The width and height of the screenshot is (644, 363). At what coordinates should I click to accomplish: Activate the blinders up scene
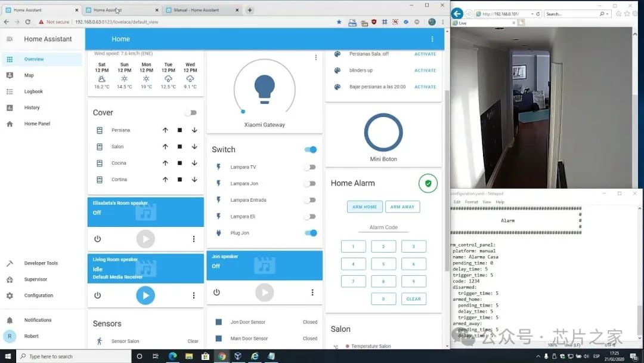click(425, 70)
